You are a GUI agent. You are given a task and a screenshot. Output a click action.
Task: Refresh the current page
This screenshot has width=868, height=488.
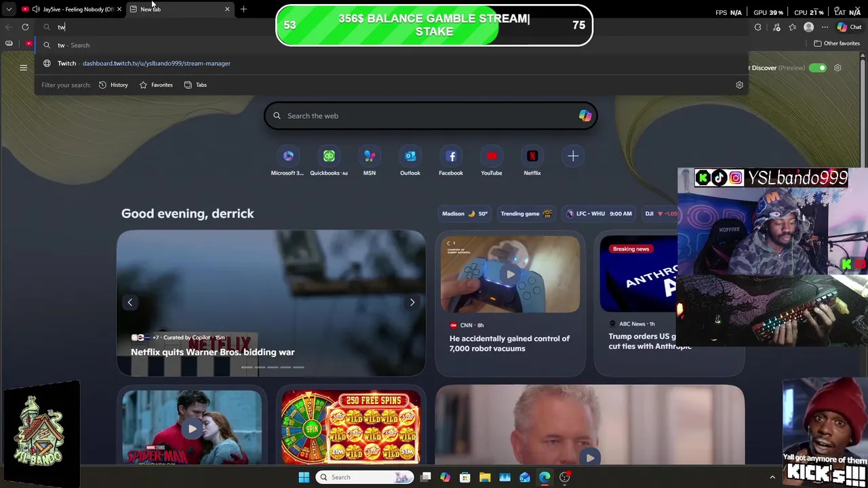coord(25,27)
